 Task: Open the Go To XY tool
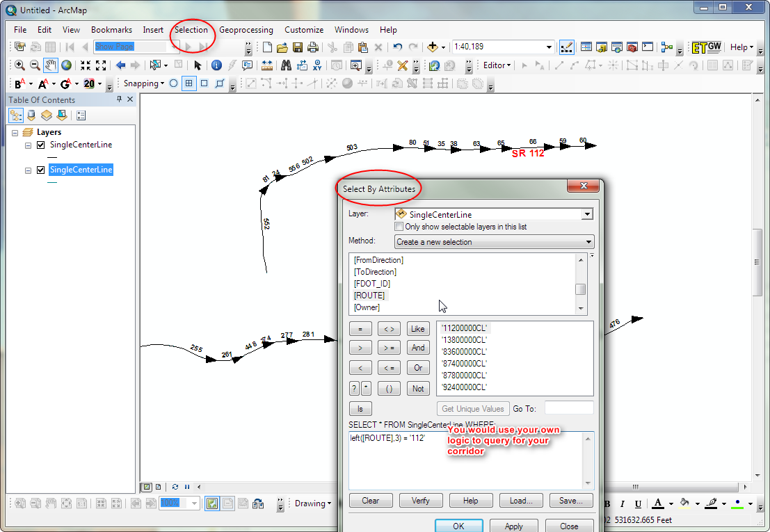point(317,65)
